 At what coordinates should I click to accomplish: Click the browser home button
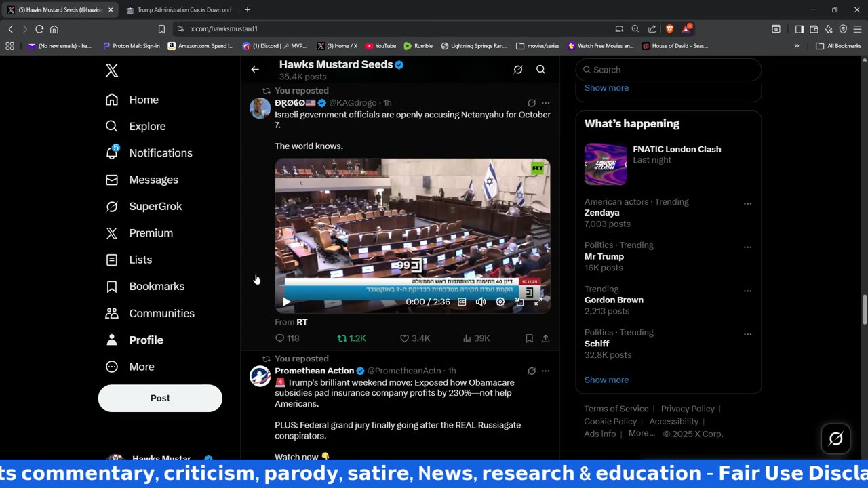[x=54, y=29]
